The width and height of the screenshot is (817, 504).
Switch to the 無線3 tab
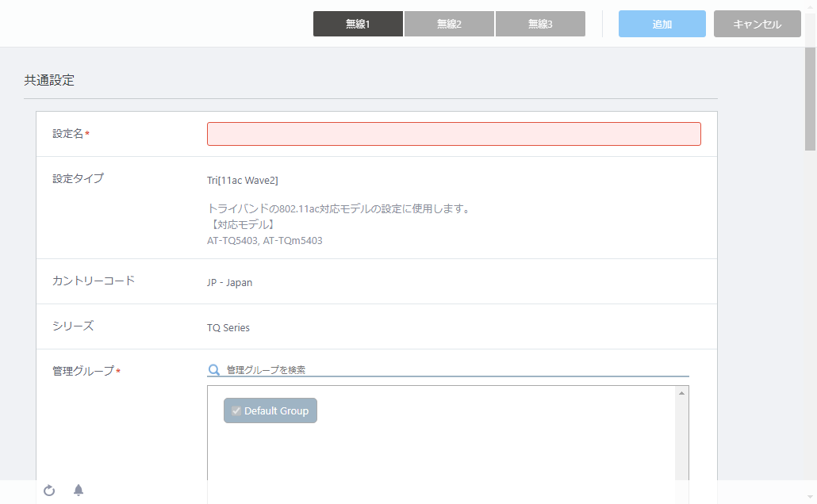[540, 24]
